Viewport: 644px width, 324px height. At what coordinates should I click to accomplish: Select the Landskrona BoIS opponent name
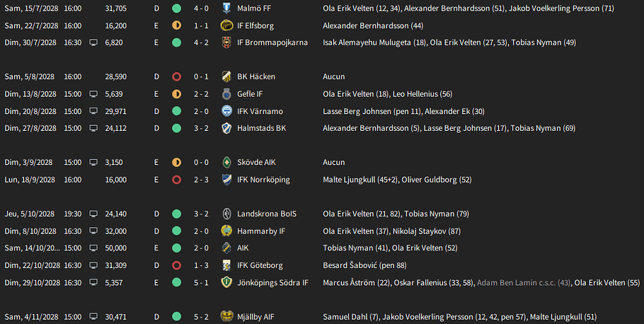point(267,214)
